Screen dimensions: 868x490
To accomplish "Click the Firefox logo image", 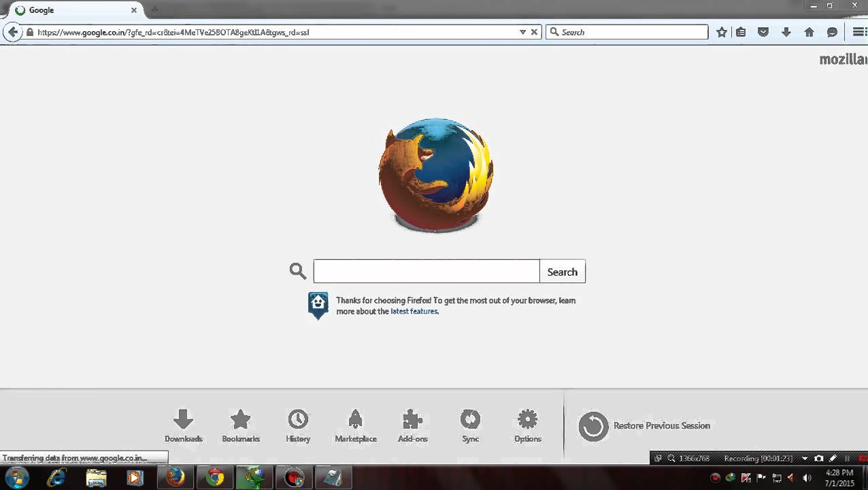I will tap(435, 175).
